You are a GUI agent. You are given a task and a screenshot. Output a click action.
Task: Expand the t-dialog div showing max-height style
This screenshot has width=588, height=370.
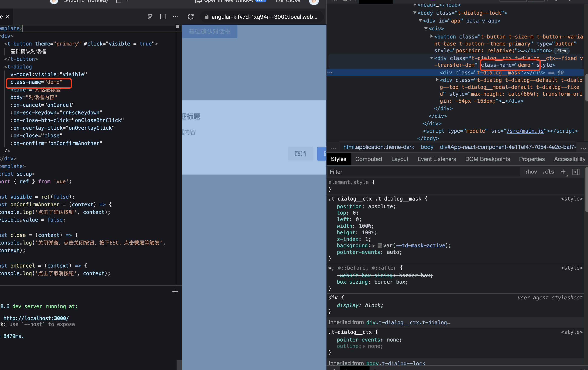click(437, 80)
